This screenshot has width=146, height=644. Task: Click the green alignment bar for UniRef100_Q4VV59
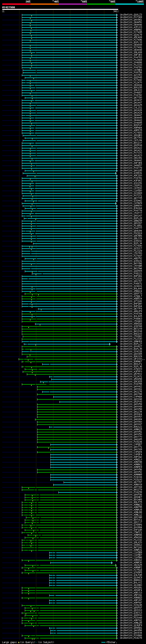(x=77, y=404)
